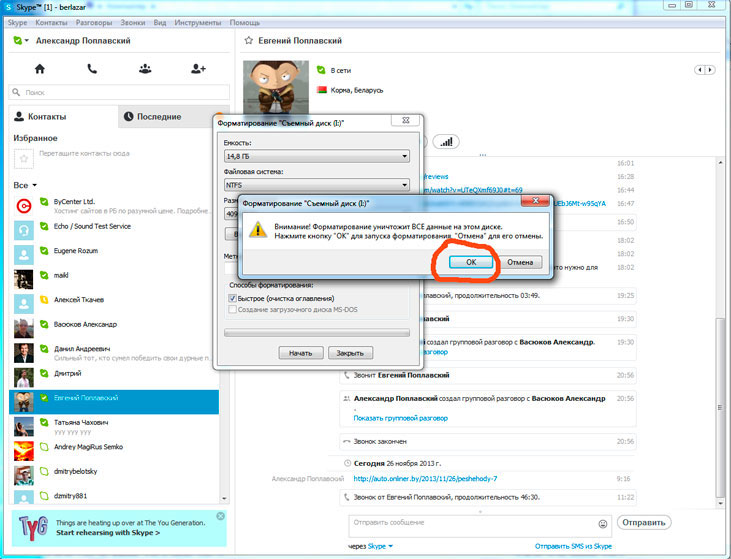Open the call phones dial icon
Viewport: 731px width, 559px height.
[92, 69]
